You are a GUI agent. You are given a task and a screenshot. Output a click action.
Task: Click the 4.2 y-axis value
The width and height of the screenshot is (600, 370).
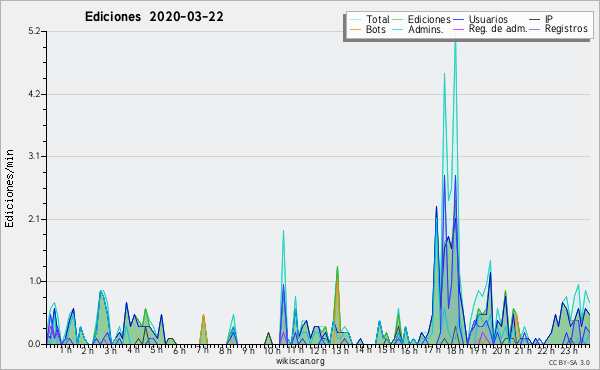(x=34, y=94)
